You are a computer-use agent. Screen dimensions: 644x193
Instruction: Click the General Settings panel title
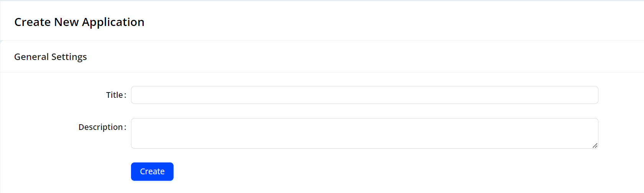pos(51,57)
